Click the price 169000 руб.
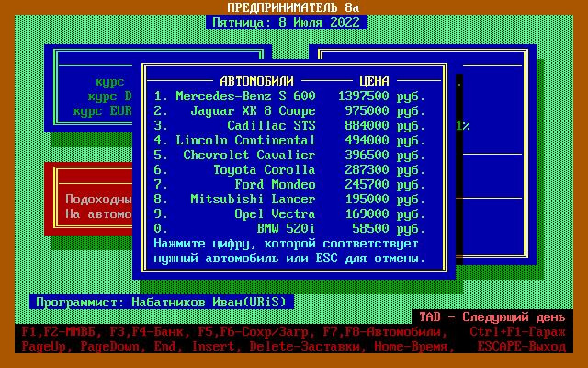This screenshot has height=368, width=588. pyautogui.click(x=386, y=213)
